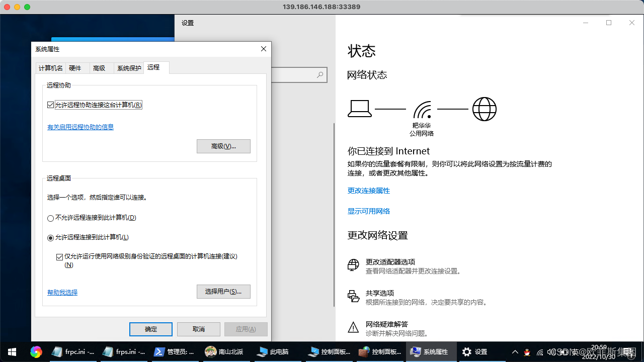644x362 pixels.
Task: Open the 控制面板 window from taskbar
Action: tap(330, 352)
